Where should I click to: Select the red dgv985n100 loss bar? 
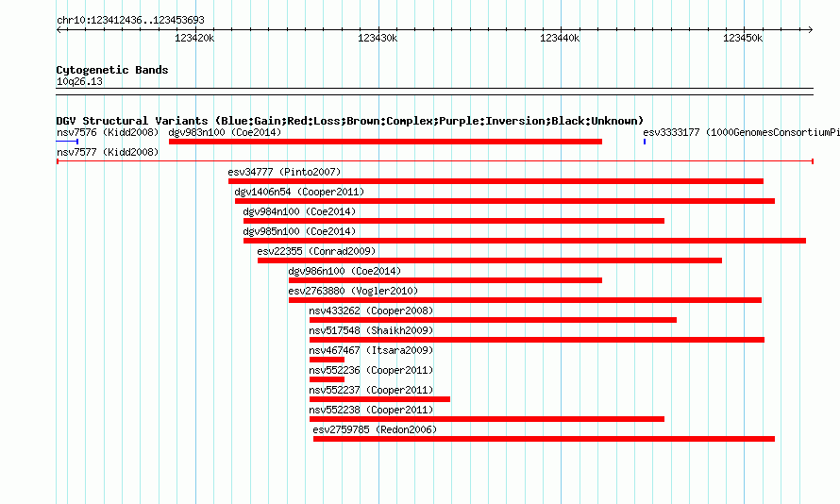(x=525, y=241)
